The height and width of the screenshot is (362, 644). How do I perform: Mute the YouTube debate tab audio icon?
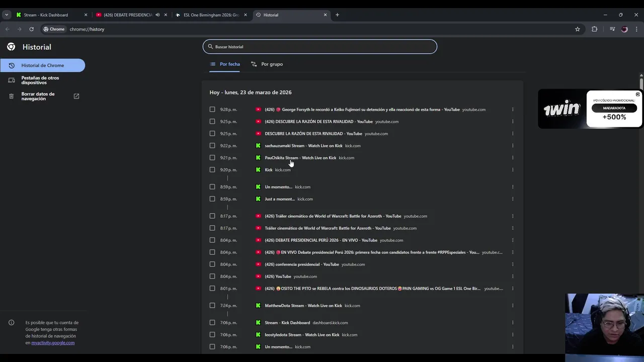tap(157, 15)
